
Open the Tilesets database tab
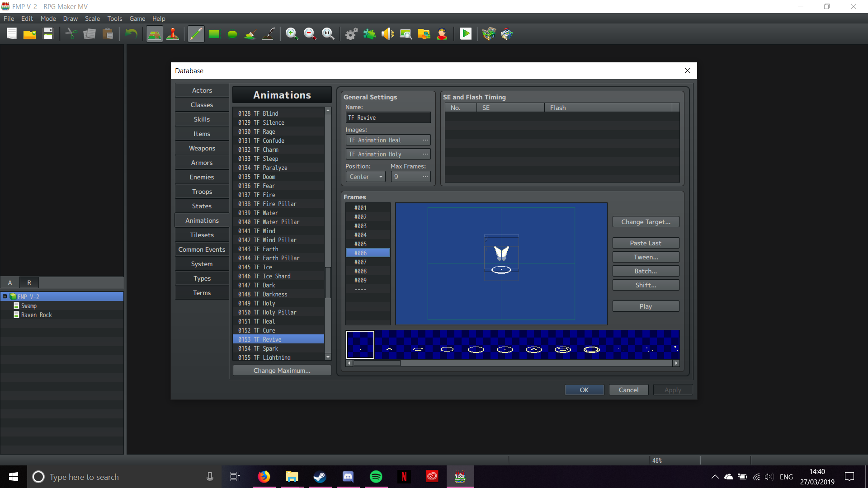click(x=202, y=235)
